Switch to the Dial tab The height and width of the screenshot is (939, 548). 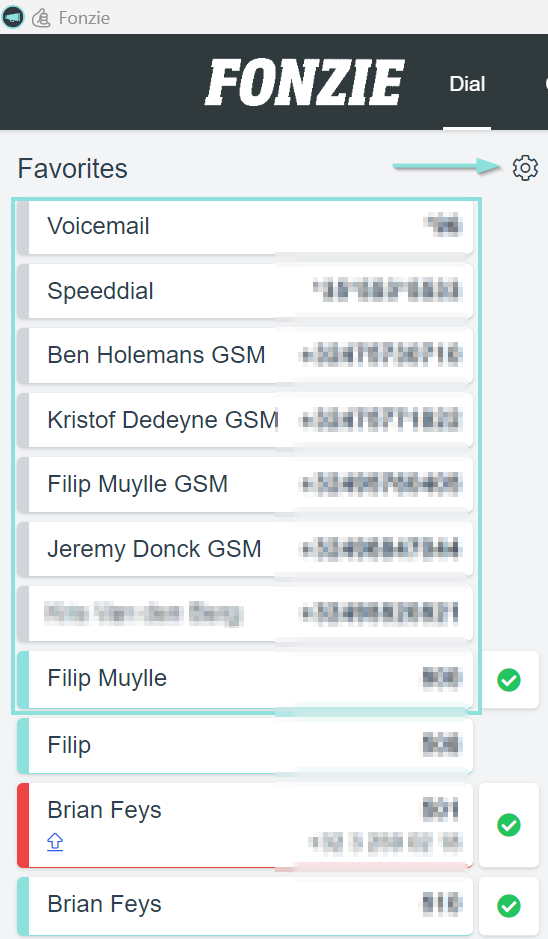point(467,84)
